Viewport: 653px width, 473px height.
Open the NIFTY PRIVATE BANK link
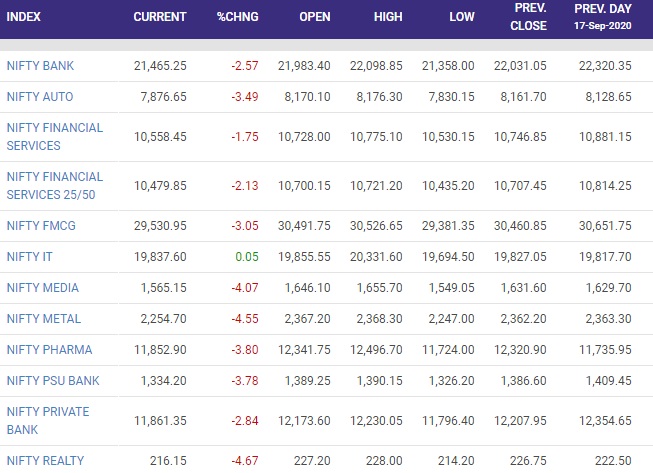(48, 421)
